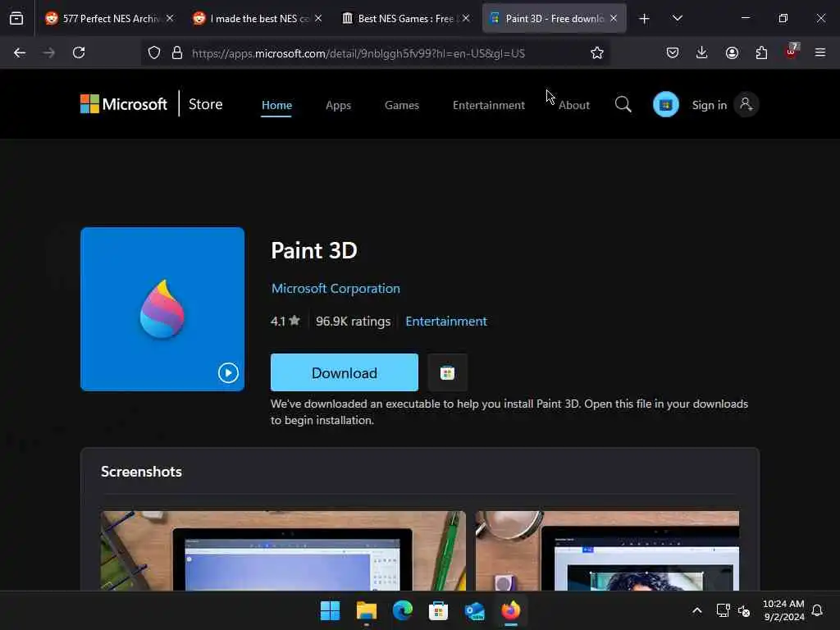The image size is (840, 630).
Task: Open a new browser tab
Action: (x=644, y=19)
